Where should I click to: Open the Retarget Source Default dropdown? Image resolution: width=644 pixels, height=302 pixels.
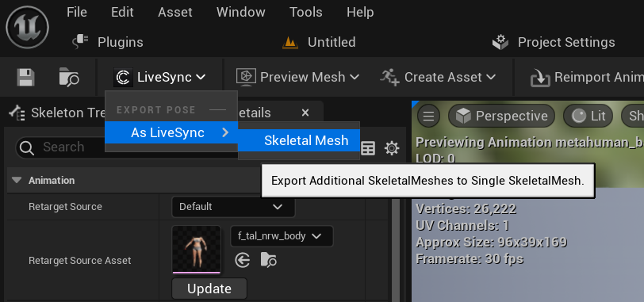(x=233, y=207)
